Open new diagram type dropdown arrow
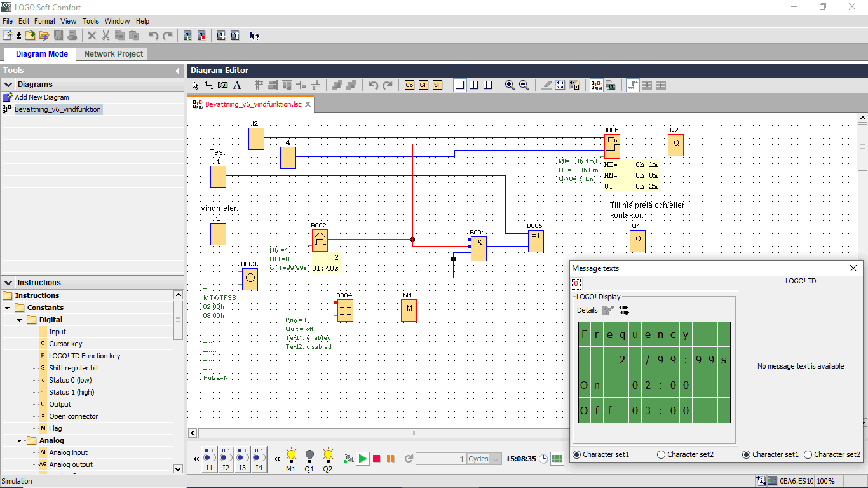 coord(18,36)
